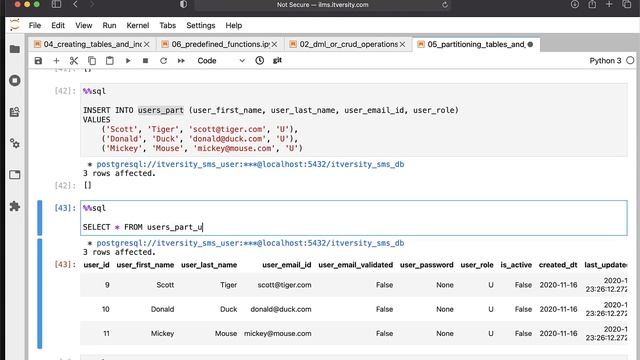This screenshot has width=640, height=360.
Task: Open the cell type Code dropdown
Action: tap(221, 61)
